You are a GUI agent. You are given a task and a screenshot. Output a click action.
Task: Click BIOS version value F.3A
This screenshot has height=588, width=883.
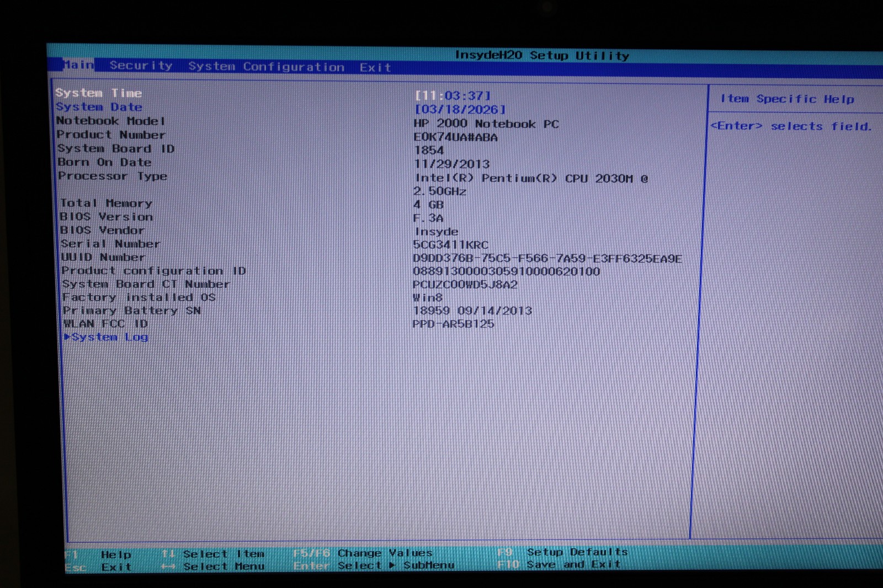click(428, 218)
